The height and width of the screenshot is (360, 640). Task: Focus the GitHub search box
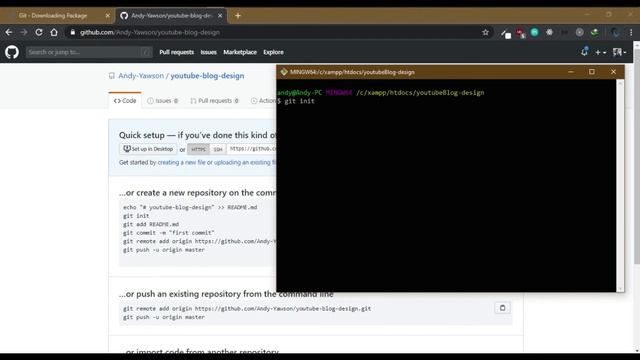pos(89,52)
